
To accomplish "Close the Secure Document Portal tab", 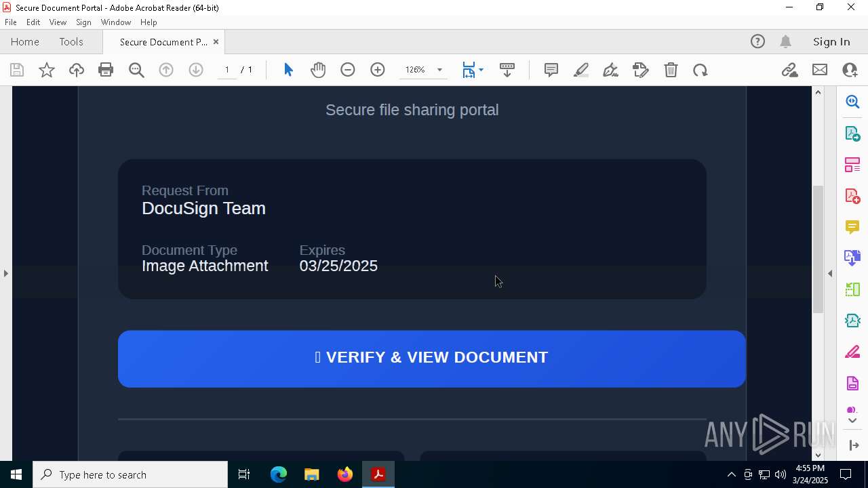I will pos(216,41).
